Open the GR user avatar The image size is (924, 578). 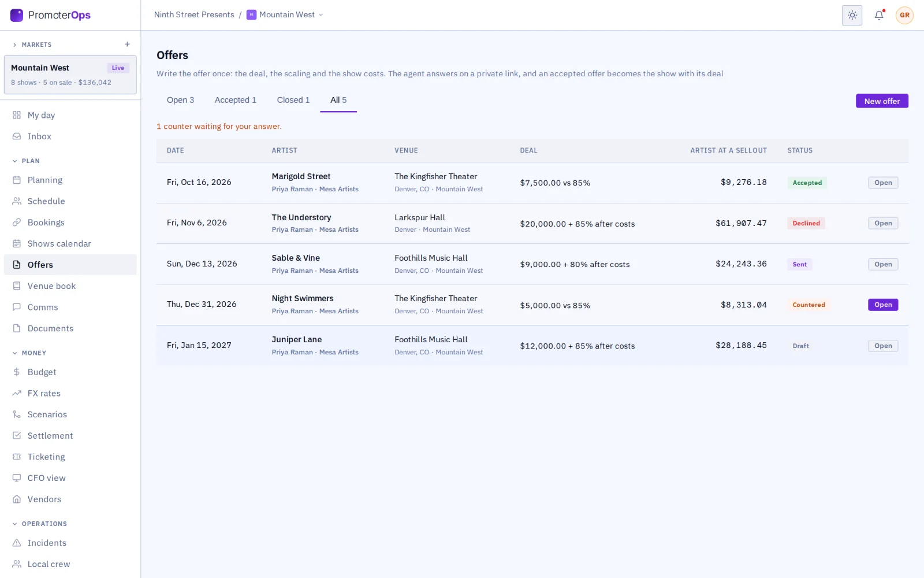pos(904,15)
